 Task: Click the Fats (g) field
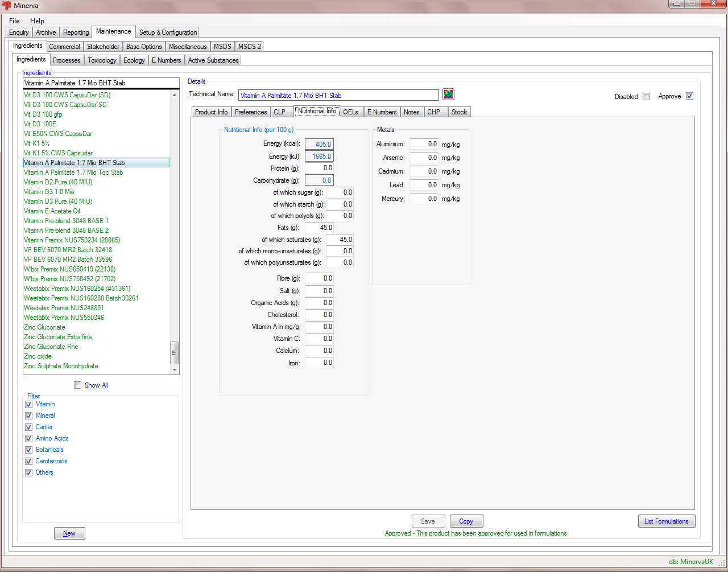[x=319, y=228]
